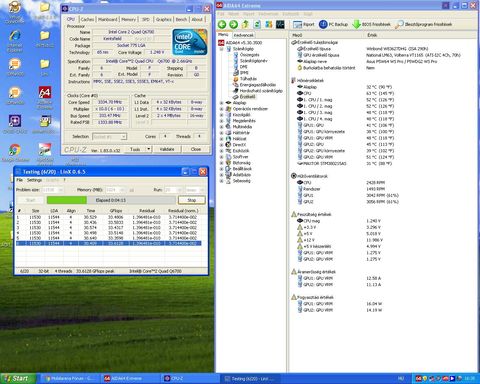Expand the Alaplap tree node
480x384 pixels.
221,103
